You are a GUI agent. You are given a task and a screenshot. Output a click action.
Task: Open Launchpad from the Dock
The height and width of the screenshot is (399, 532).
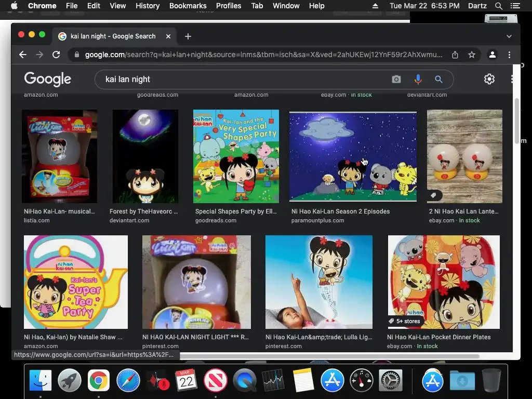point(70,380)
